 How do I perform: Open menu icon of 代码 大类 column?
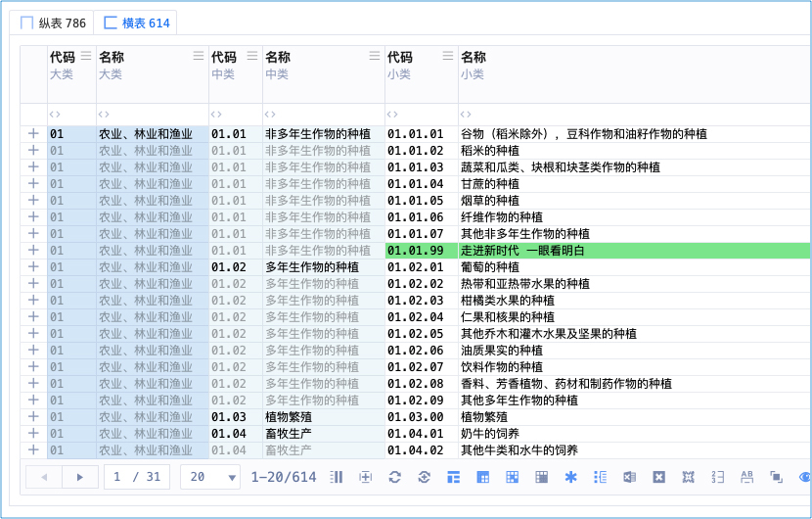click(x=86, y=56)
